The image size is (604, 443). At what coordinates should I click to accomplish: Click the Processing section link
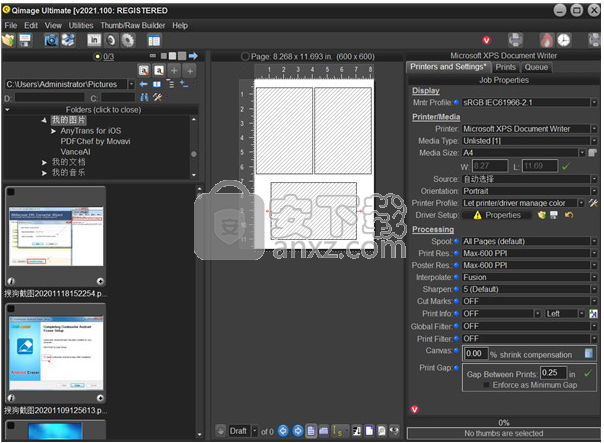[x=433, y=229]
